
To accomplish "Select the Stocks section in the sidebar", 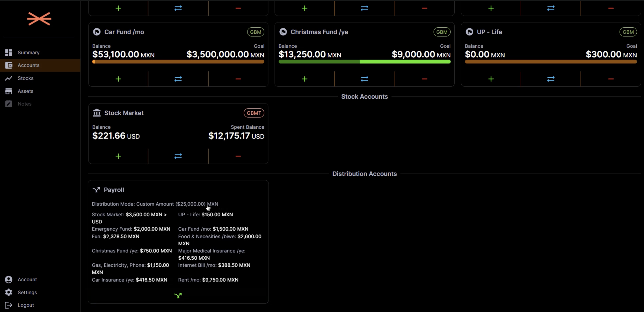I will pos(26,78).
